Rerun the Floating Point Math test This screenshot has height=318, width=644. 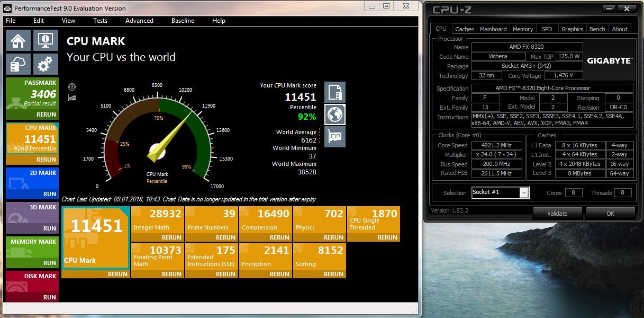pyautogui.click(x=171, y=274)
